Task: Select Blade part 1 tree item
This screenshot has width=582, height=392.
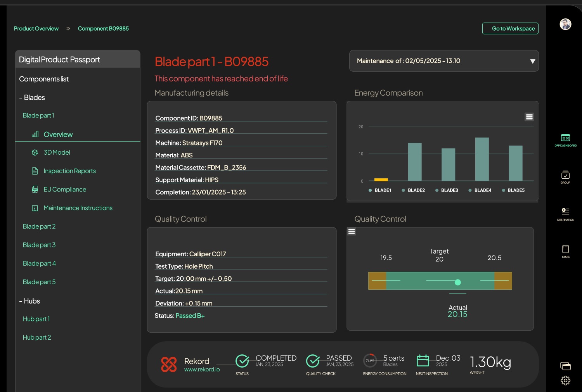Action: point(38,116)
